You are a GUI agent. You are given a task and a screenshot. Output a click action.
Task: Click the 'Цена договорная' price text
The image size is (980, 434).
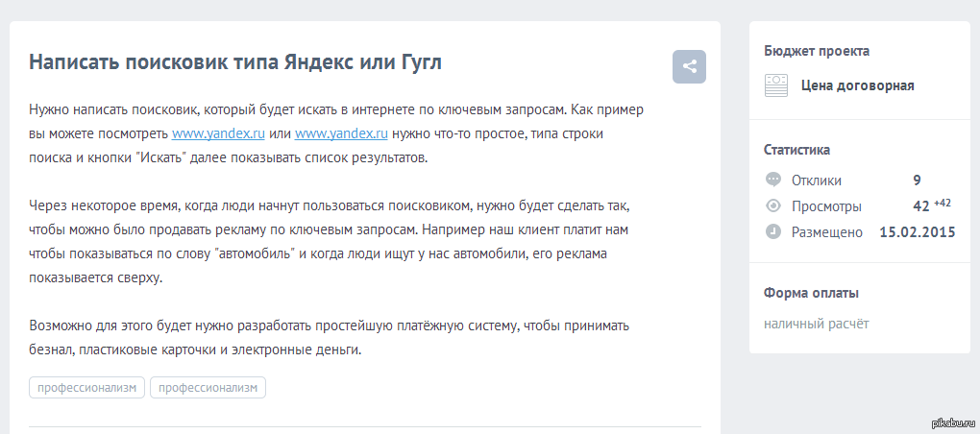click(x=857, y=85)
